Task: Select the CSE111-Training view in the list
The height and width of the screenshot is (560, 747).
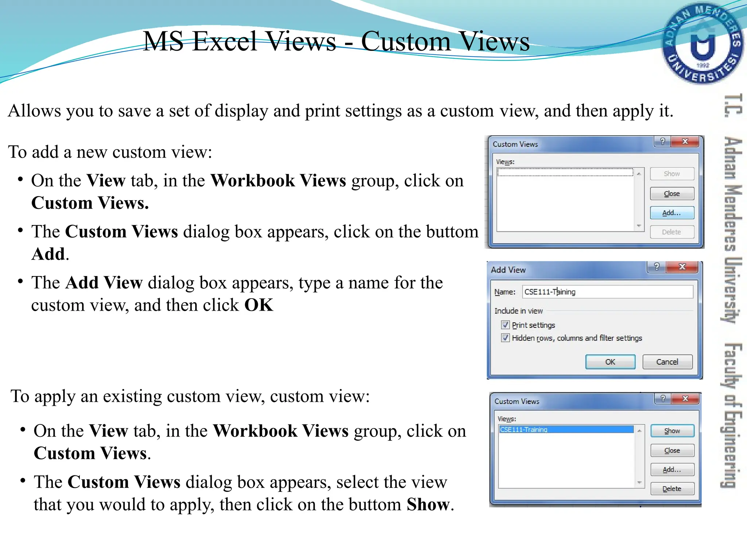Action: pos(566,429)
